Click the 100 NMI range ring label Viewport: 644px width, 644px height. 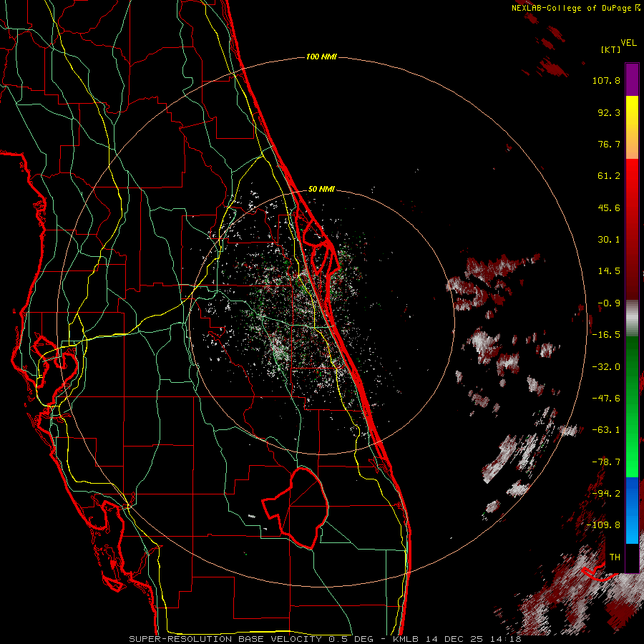point(321,57)
